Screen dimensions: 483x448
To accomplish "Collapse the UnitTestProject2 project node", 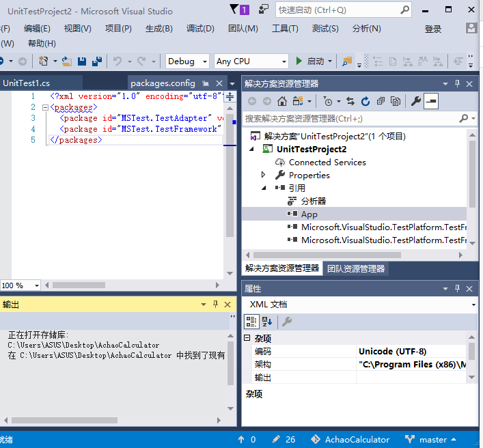I will point(251,150).
